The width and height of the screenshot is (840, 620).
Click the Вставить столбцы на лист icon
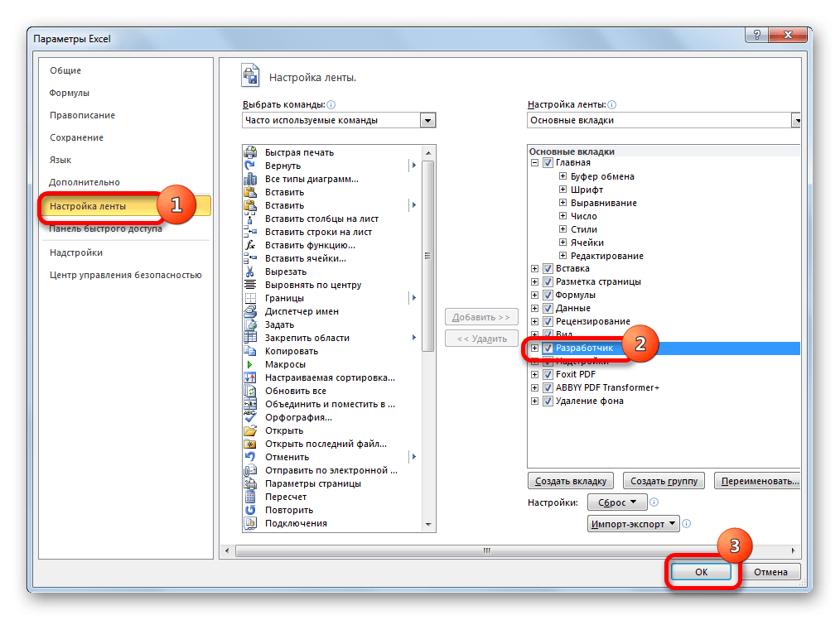pyautogui.click(x=250, y=219)
